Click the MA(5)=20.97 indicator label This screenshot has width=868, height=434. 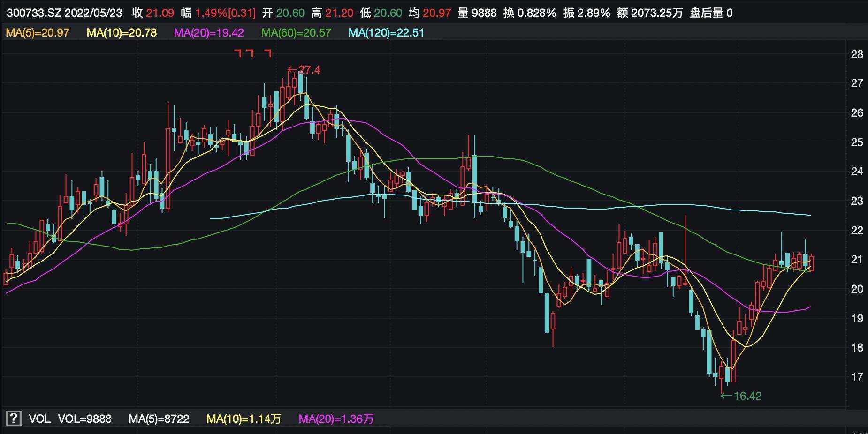[38, 33]
